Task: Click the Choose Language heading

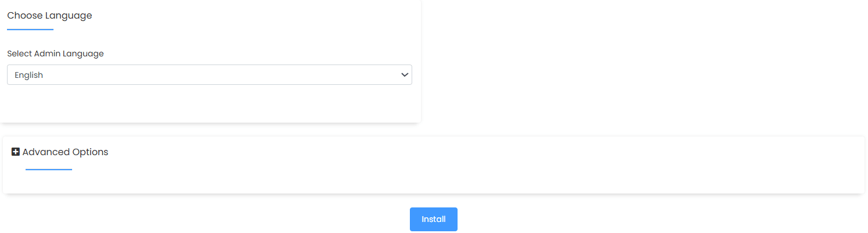Action: (x=49, y=16)
